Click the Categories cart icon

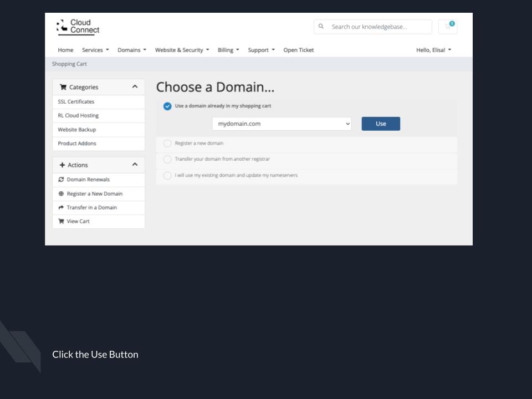point(63,87)
